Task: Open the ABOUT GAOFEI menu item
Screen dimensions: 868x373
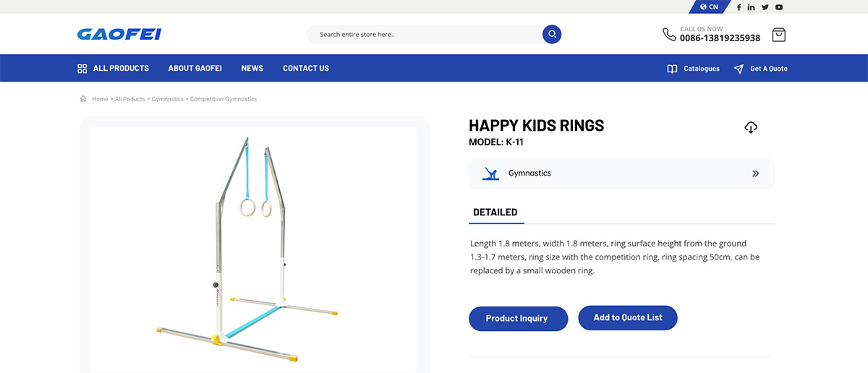Action: pyautogui.click(x=195, y=69)
